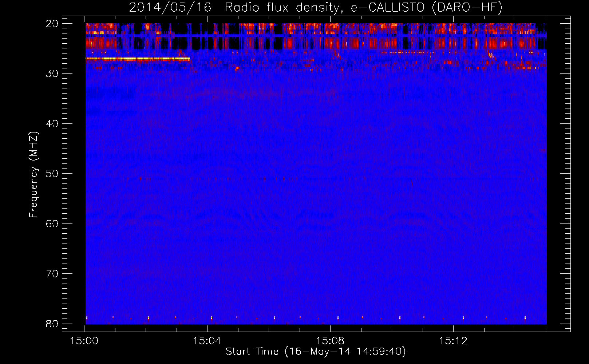589x364 pixels.
Task: Click the plot title '2014/05/16 Radio flux density'
Action: pyautogui.click(x=236, y=7)
